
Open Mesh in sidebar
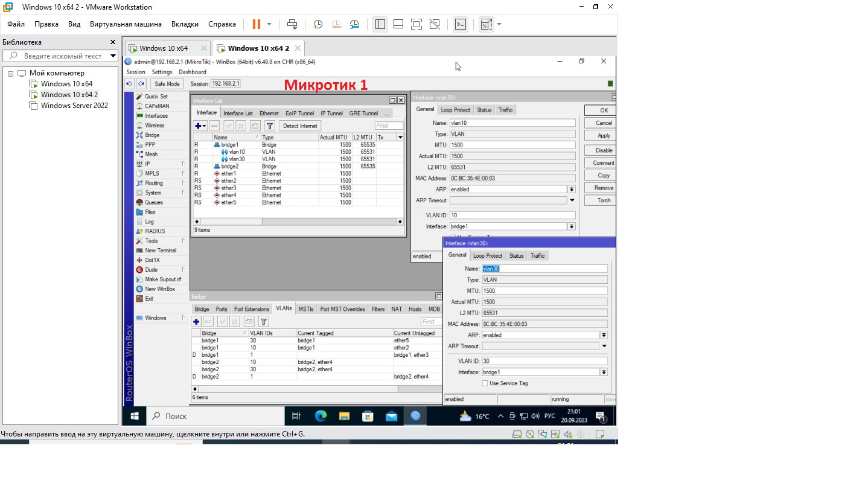[x=151, y=154]
